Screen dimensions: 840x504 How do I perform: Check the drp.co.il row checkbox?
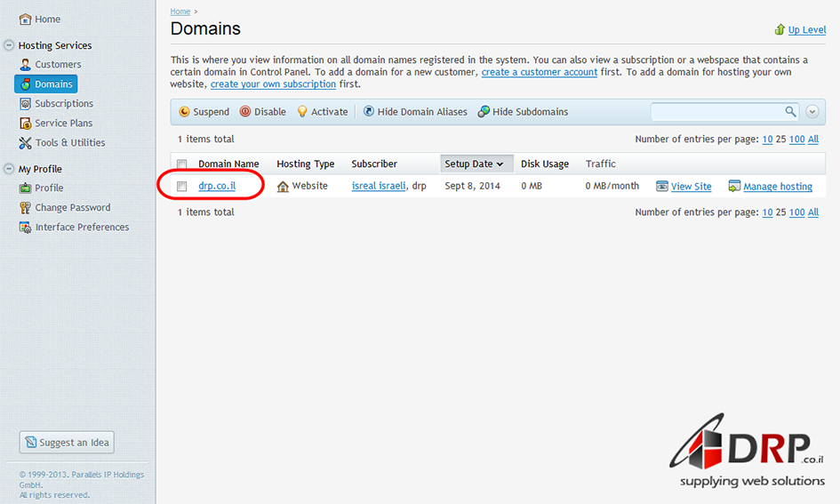click(182, 187)
